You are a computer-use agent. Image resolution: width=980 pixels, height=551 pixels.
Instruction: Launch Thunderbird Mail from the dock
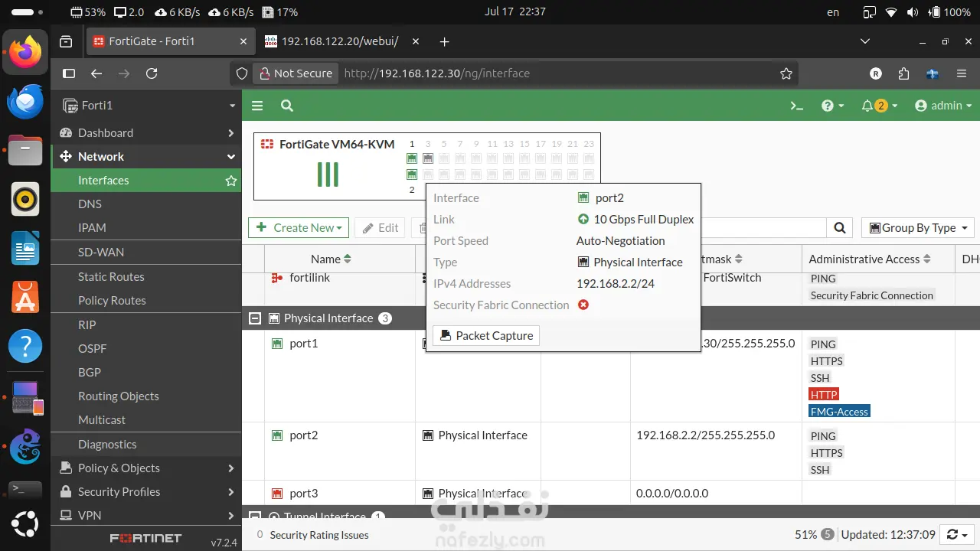tap(25, 101)
